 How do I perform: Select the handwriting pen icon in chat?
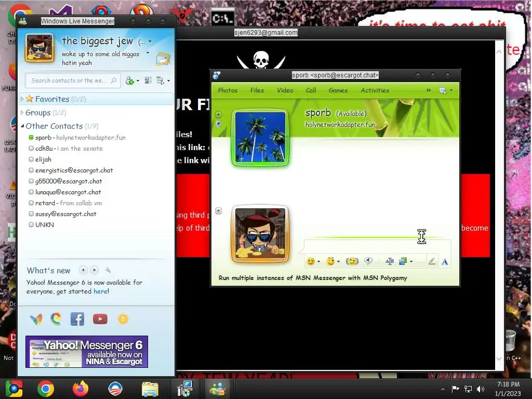(432, 261)
